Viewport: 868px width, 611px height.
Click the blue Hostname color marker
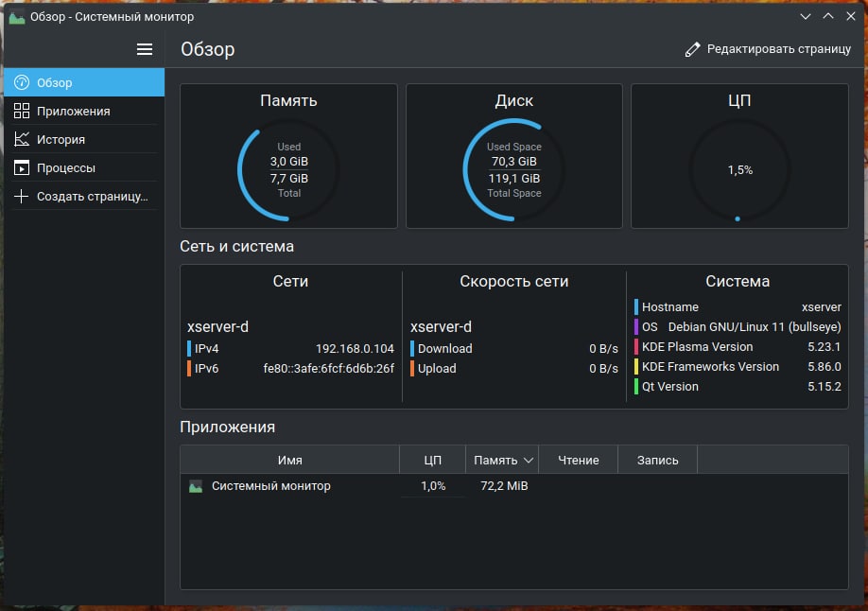[636, 306]
